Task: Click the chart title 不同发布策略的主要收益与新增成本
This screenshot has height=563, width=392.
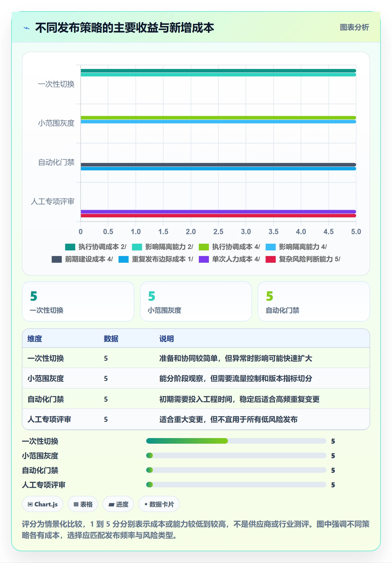Action: point(125,28)
